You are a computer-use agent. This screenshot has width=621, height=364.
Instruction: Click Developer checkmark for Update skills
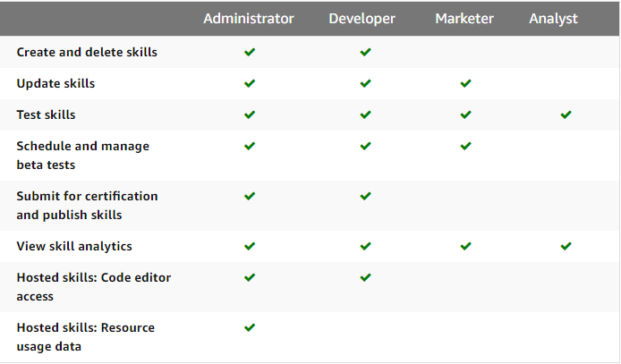[366, 83]
